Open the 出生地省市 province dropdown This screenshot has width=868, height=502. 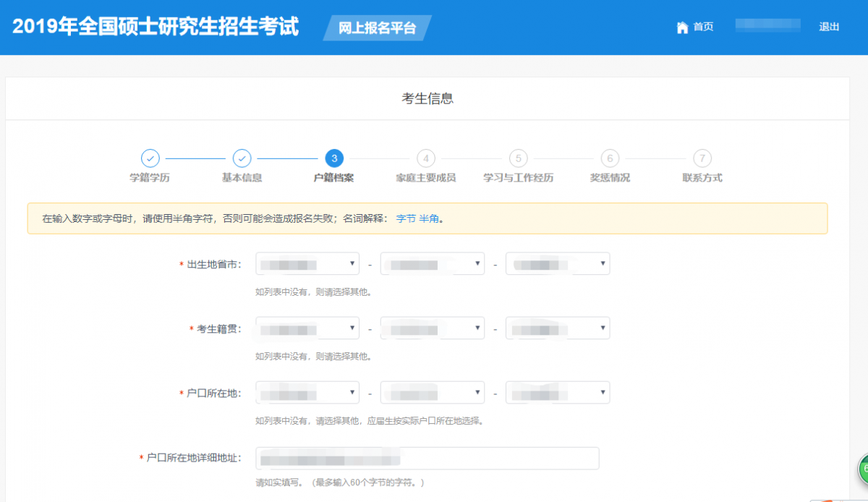307,263
